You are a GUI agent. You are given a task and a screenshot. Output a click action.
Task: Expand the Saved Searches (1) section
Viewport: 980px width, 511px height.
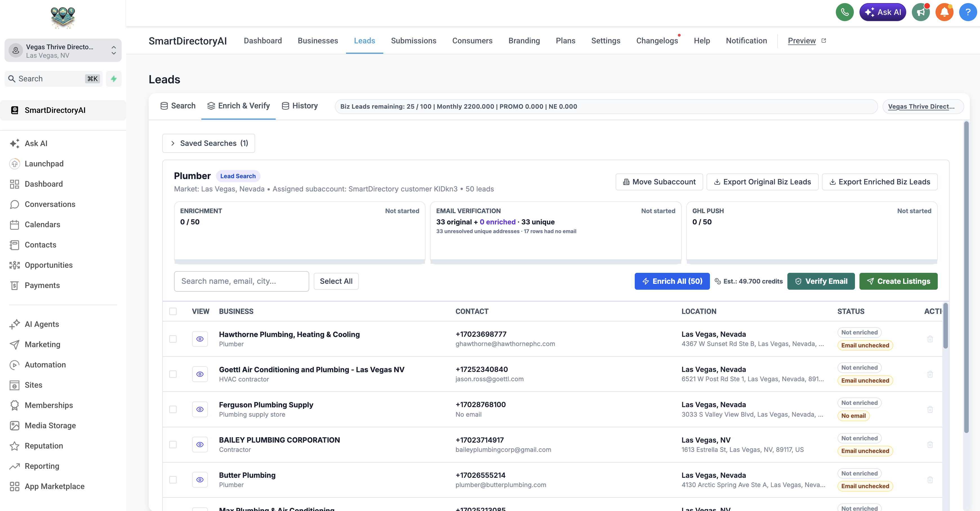(208, 143)
